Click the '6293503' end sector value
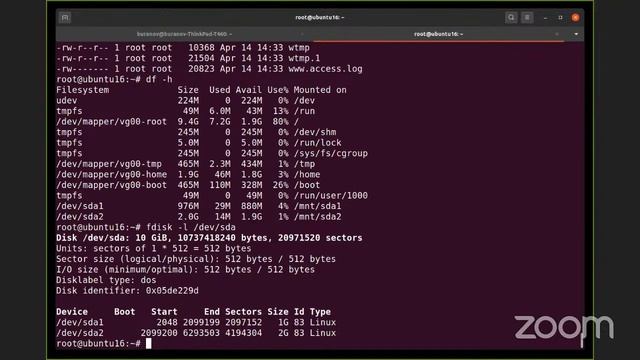Viewport: 640px width, 360px height. (x=201, y=333)
